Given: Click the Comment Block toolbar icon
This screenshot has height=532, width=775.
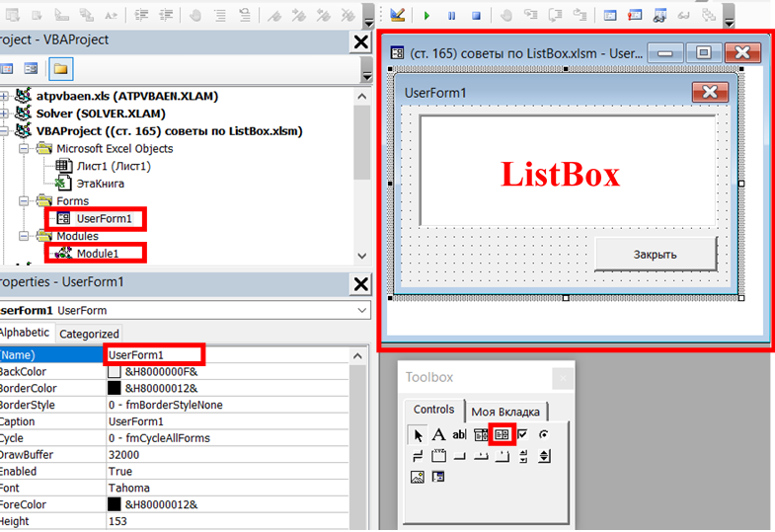Looking at the screenshot, I should (x=220, y=16).
